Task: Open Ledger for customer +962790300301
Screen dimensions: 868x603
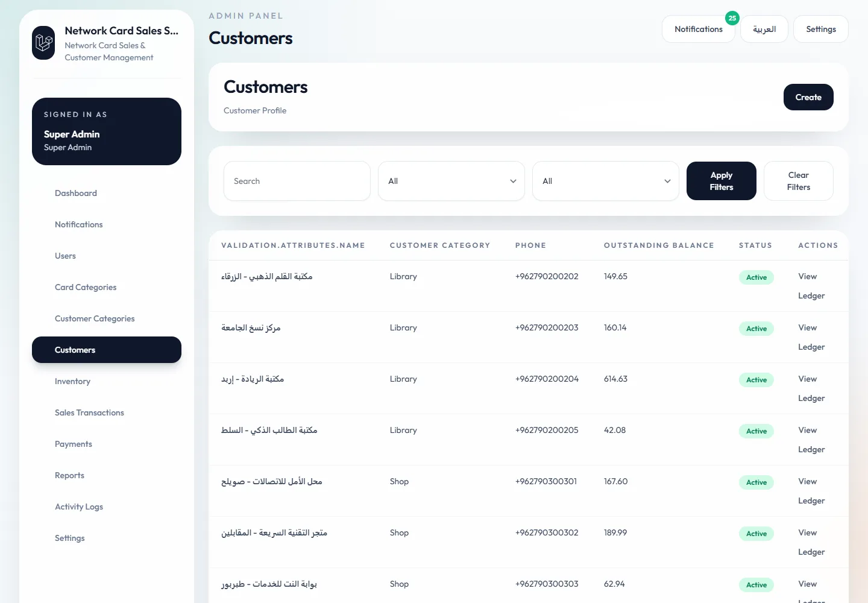Action: [x=811, y=500]
